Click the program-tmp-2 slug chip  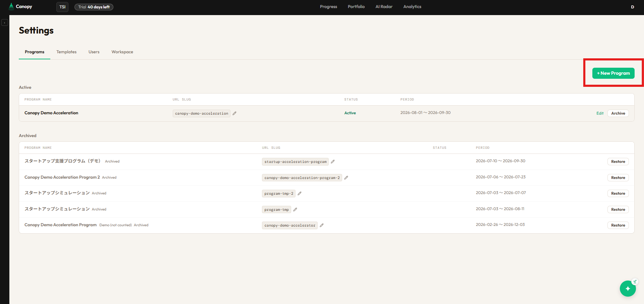[279, 193]
